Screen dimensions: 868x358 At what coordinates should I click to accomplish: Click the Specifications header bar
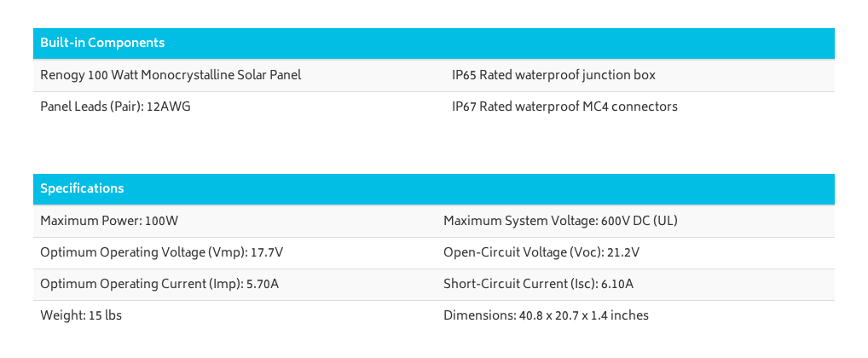coord(433,188)
